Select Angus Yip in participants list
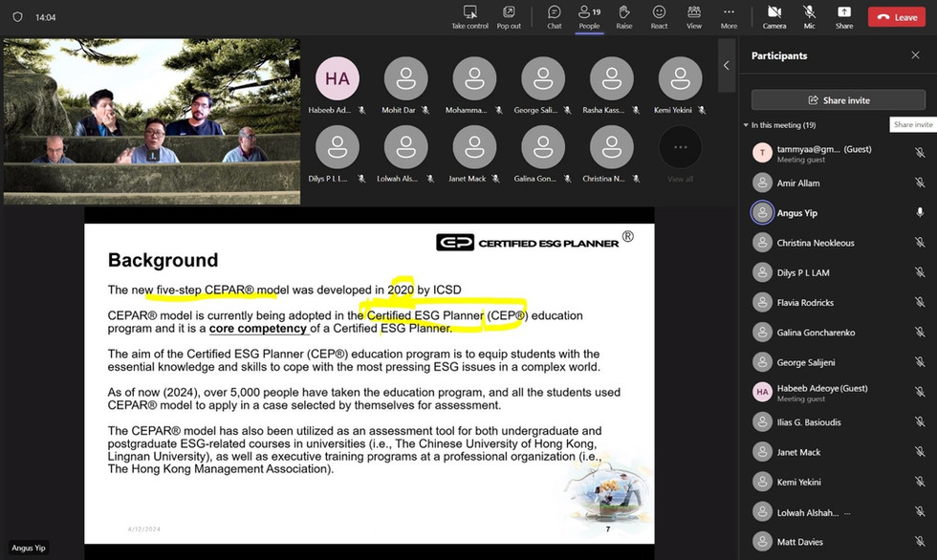This screenshot has height=560, width=937. (x=796, y=213)
